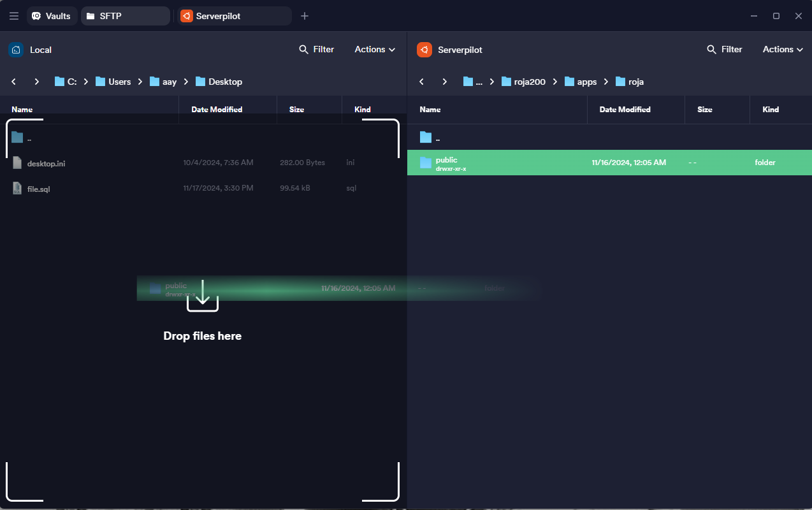Click the search icon beside Serverpilot Filter
The image size is (812, 510).
point(711,50)
